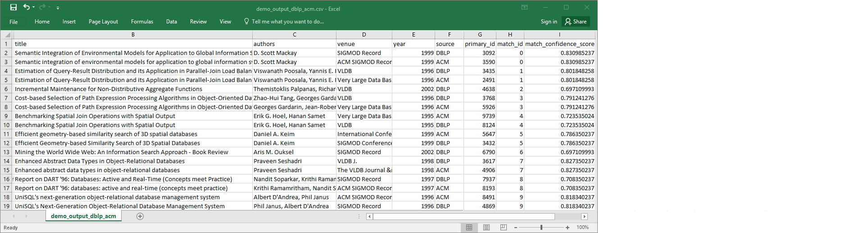
Task: Add a new sheet with plus icon
Action: click(140, 216)
